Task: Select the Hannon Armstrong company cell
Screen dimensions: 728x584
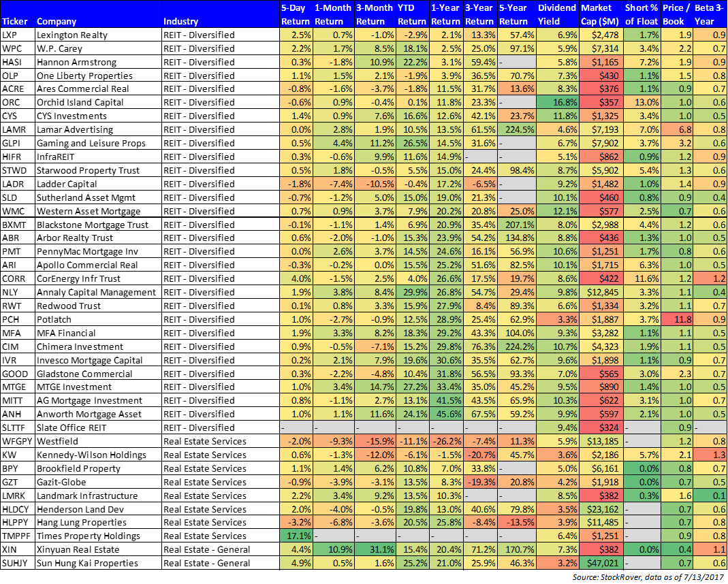Action: click(x=98, y=62)
